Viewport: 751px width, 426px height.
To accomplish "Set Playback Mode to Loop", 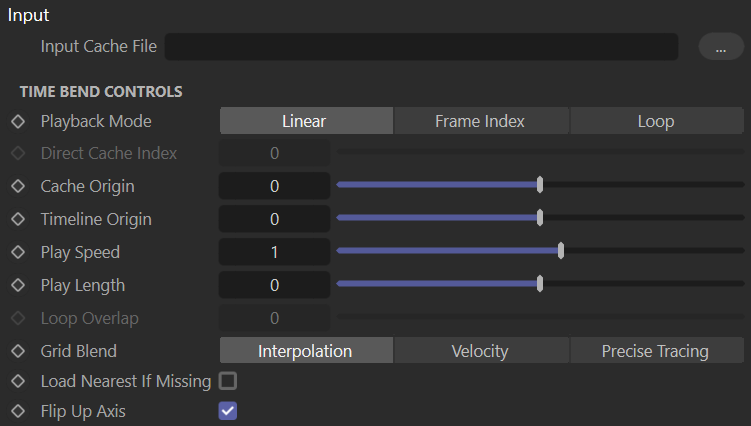I will [x=656, y=121].
